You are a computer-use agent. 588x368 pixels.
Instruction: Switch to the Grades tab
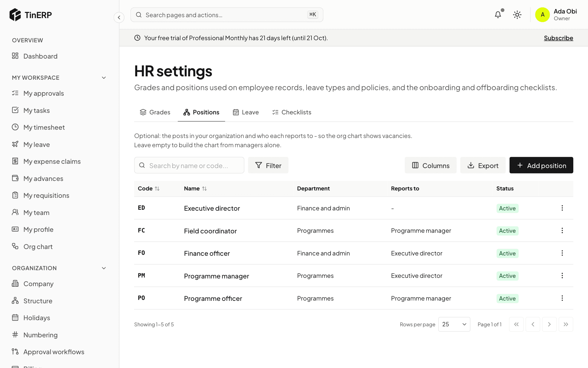tap(155, 112)
